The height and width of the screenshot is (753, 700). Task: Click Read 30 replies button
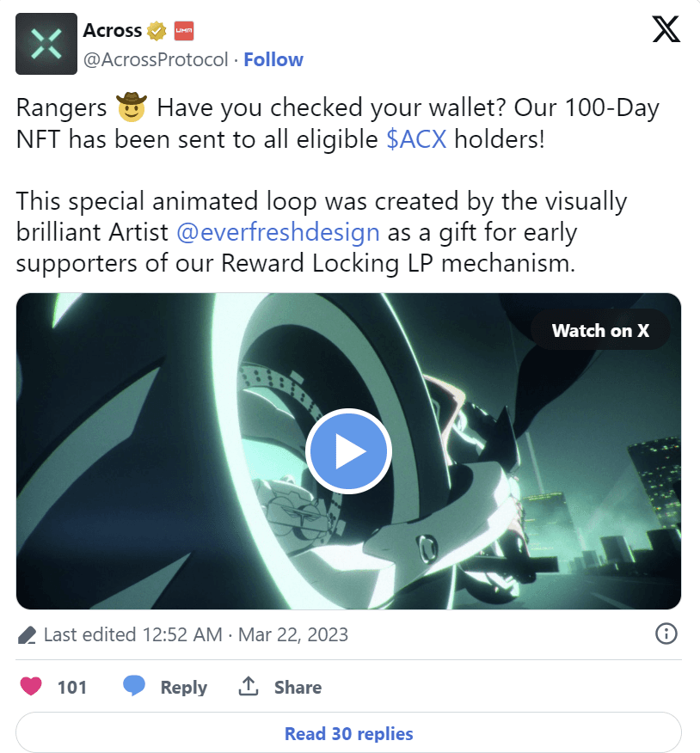click(x=349, y=733)
